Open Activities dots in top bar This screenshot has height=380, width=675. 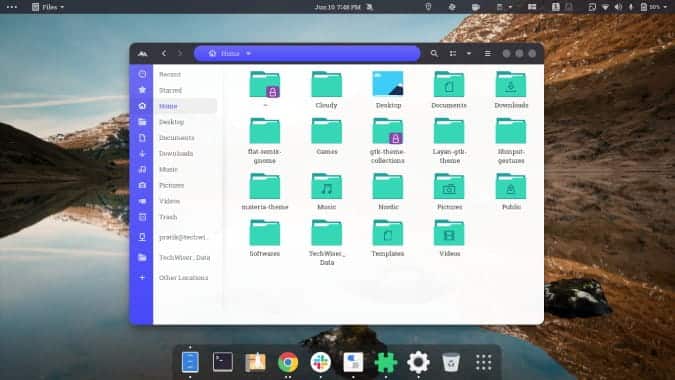point(12,7)
